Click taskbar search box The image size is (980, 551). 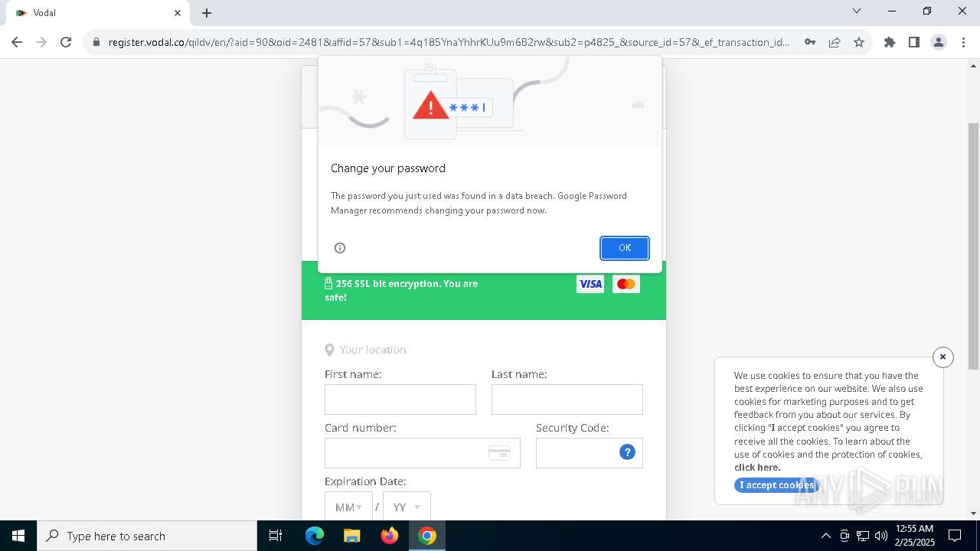coord(147,536)
